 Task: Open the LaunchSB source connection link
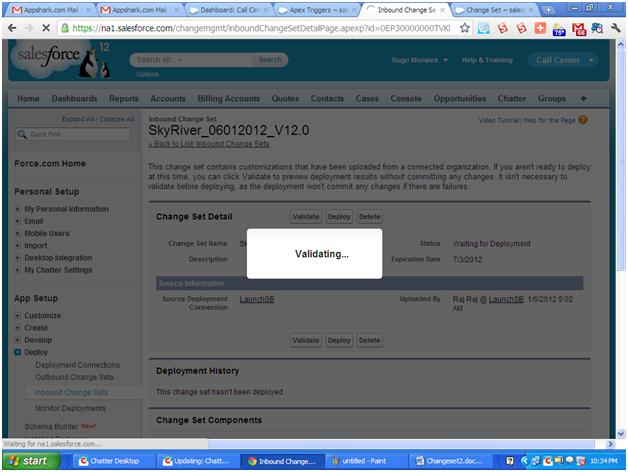click(257, 299)
